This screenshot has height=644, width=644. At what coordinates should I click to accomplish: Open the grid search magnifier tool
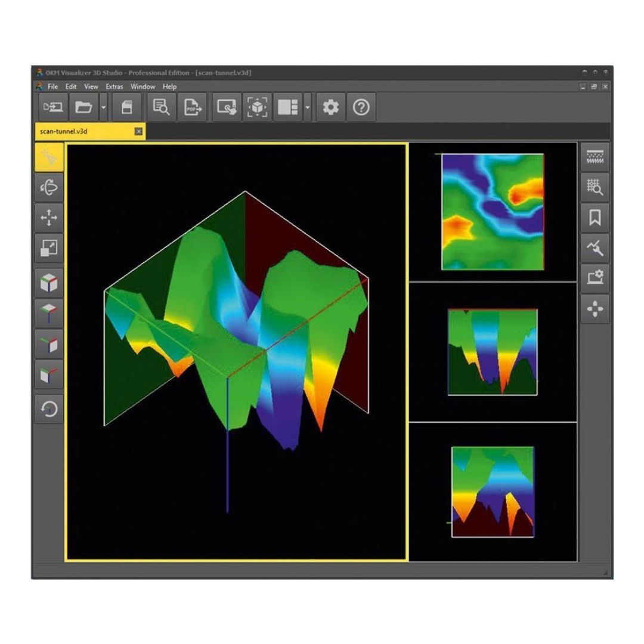click(595, 187)
